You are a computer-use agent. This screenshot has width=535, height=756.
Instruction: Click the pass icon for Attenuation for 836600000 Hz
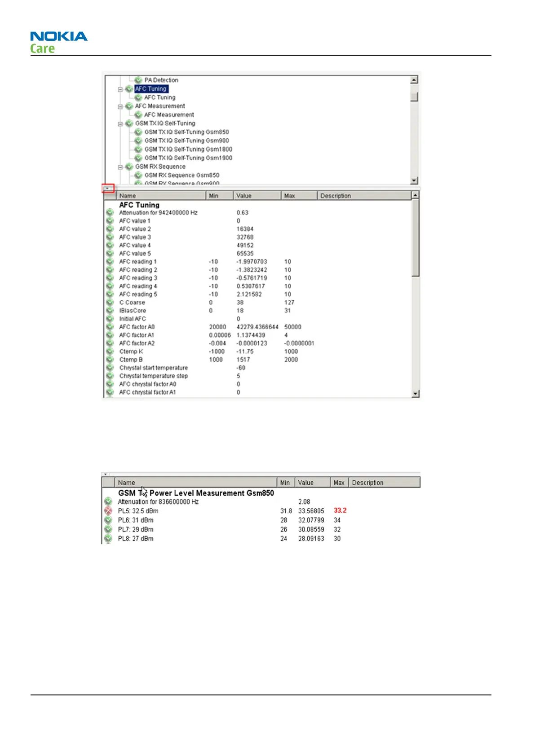tap(108, 501)
